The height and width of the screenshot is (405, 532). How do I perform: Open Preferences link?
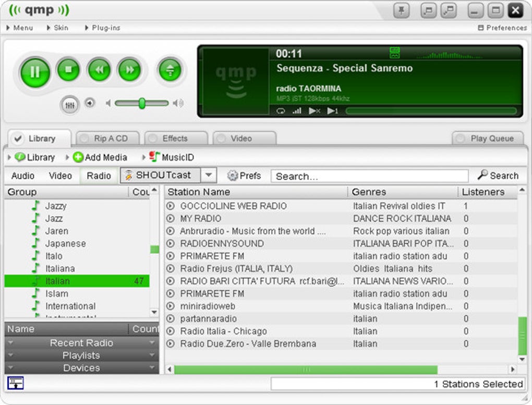tap(502, 28)
